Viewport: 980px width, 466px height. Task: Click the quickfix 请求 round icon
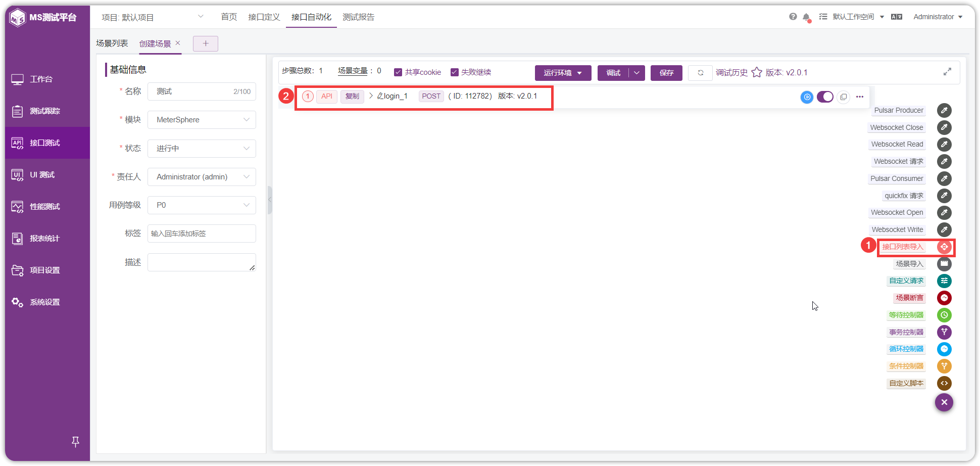944,196
